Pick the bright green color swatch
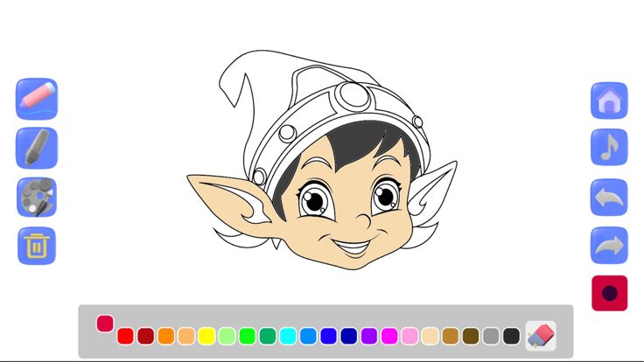 click(248, 336)
